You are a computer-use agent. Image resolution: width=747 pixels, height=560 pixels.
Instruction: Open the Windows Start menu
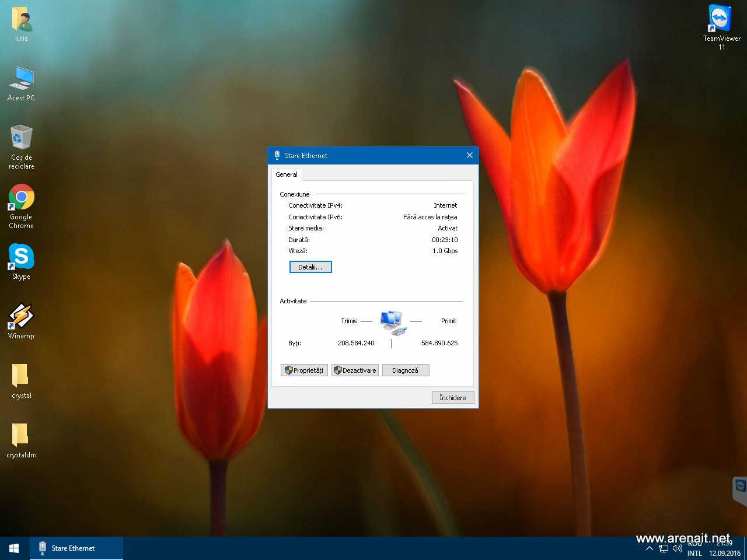point(14,548)
